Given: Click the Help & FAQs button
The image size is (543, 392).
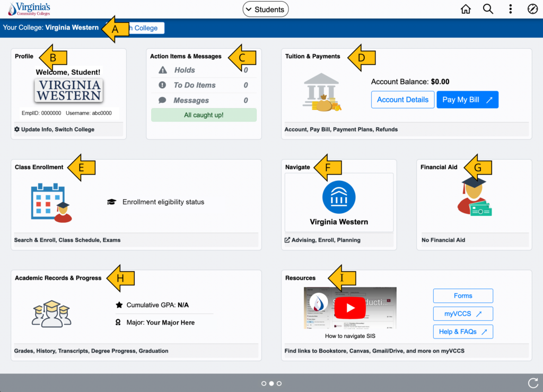Looking at the screenshot, I should (463, 332).
